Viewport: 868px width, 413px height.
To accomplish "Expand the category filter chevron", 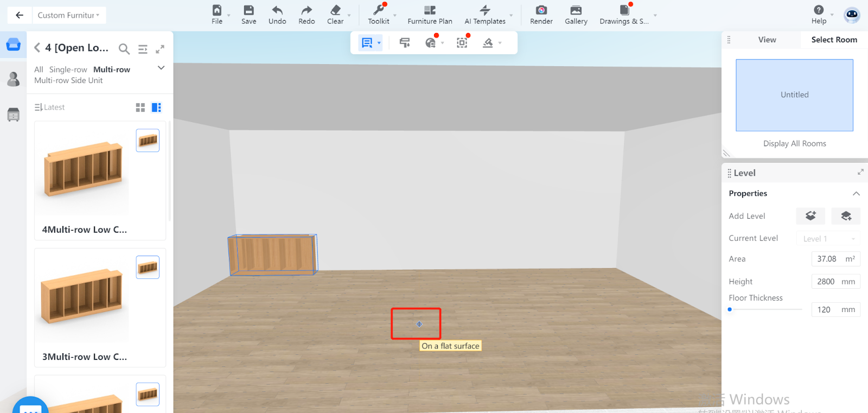I will (x=161, y=68).
